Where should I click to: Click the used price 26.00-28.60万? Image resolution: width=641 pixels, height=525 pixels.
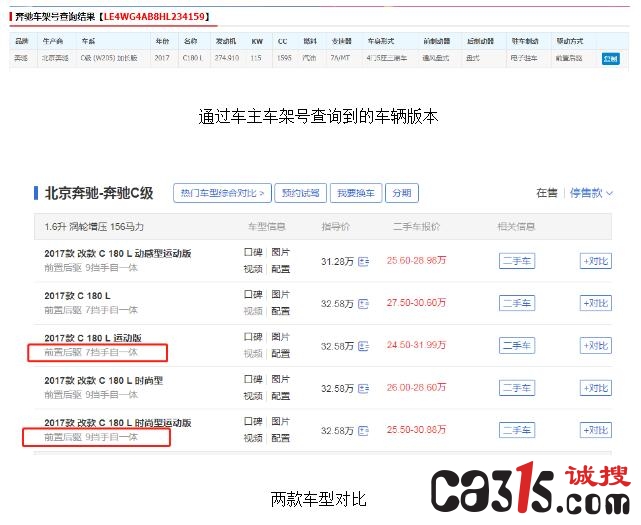pos(416,387)
